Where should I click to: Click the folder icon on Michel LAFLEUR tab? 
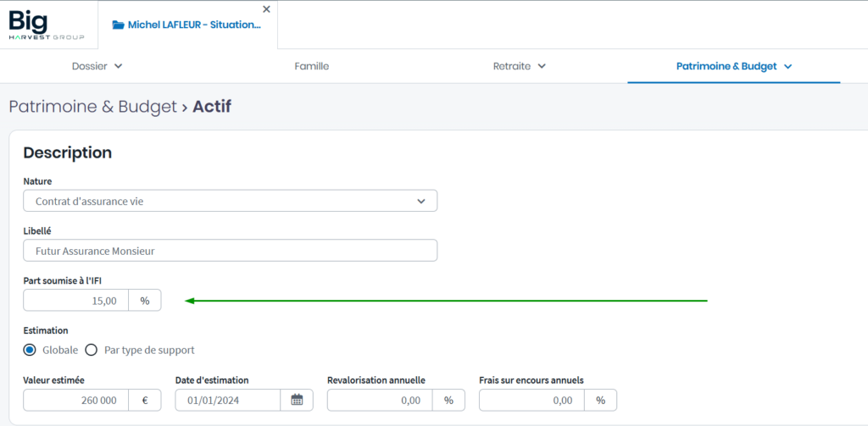click(x=118, y=25)
